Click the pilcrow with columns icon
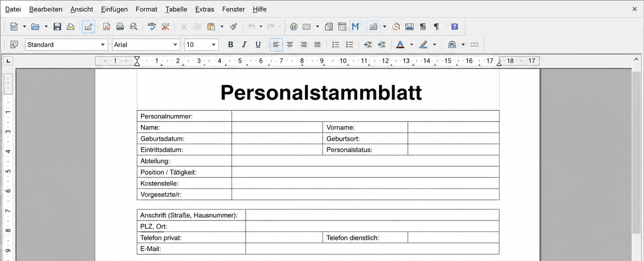This screenshot has width=644, height=261. pos(423,27)
